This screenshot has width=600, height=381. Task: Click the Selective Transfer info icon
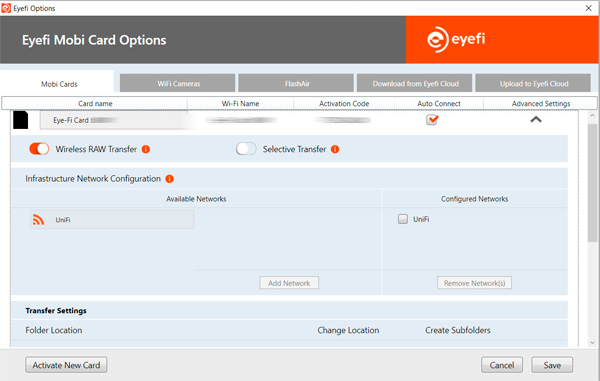tap(335, 149)
